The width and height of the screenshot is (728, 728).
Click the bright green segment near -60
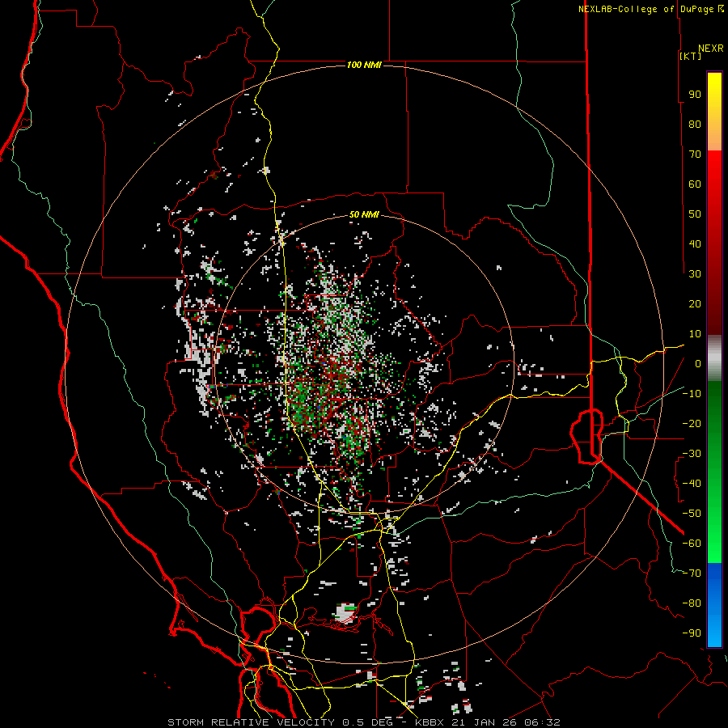click(714, 544)
